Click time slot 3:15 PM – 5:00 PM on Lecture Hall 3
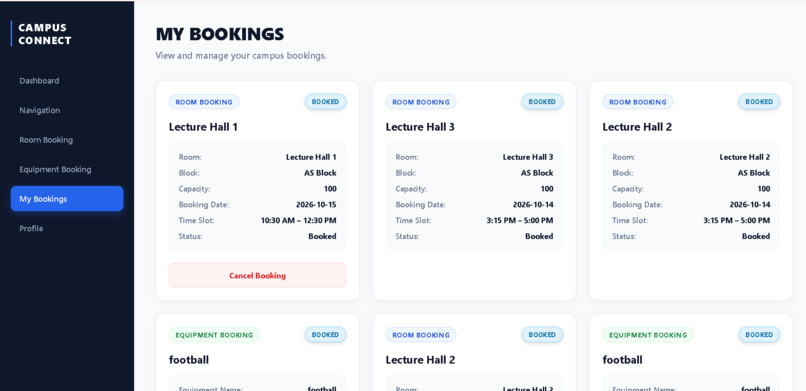This screenshot has height=391, width=806. (x=520, y=220)
